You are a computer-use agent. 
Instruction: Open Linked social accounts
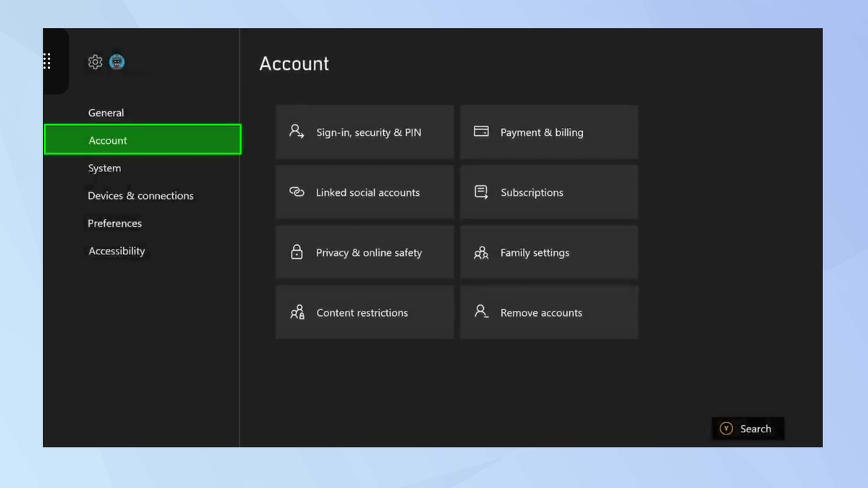(x=364, y=192)
